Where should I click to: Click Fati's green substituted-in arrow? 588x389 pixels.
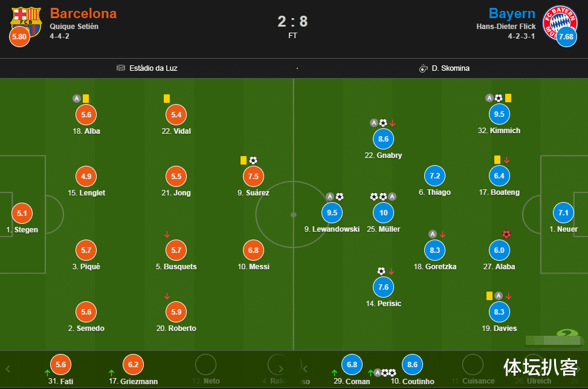coord(48,373)
